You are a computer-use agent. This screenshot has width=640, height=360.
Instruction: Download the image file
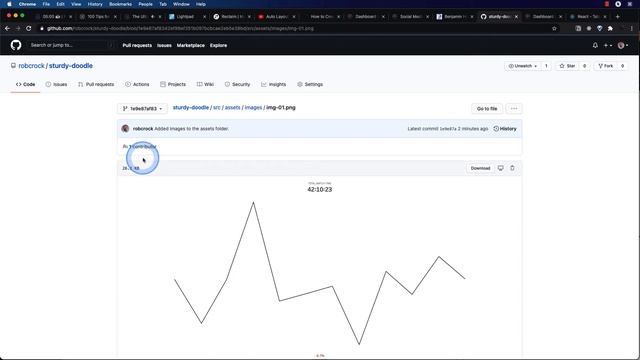[480, 168]
